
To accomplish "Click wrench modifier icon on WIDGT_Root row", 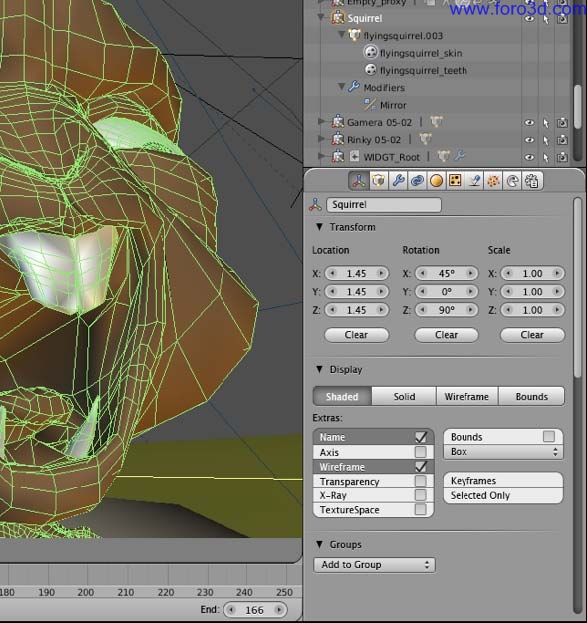I will [459, 156].
